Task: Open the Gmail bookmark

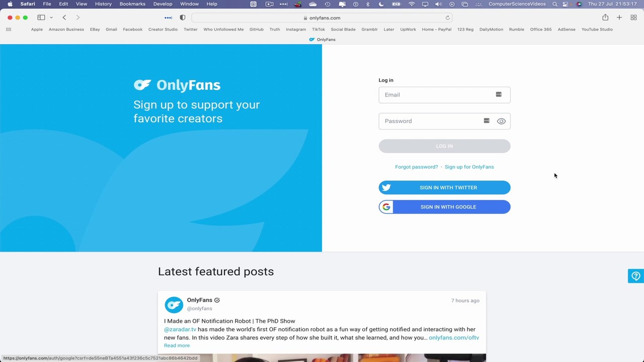Action: click(x=111, y=29)
